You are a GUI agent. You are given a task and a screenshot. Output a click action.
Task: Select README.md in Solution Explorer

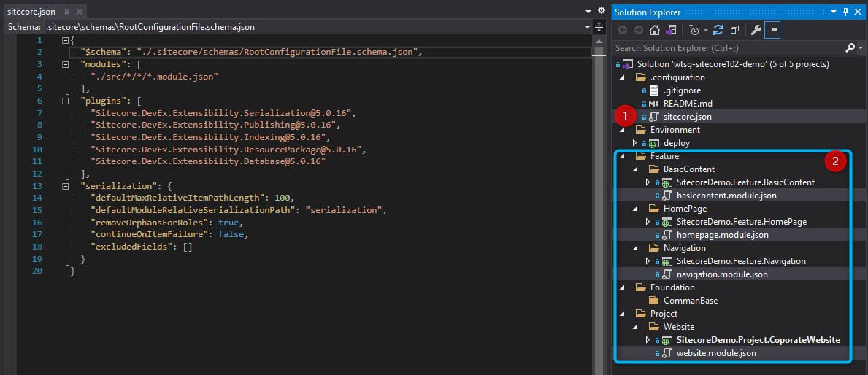[687, 104]
